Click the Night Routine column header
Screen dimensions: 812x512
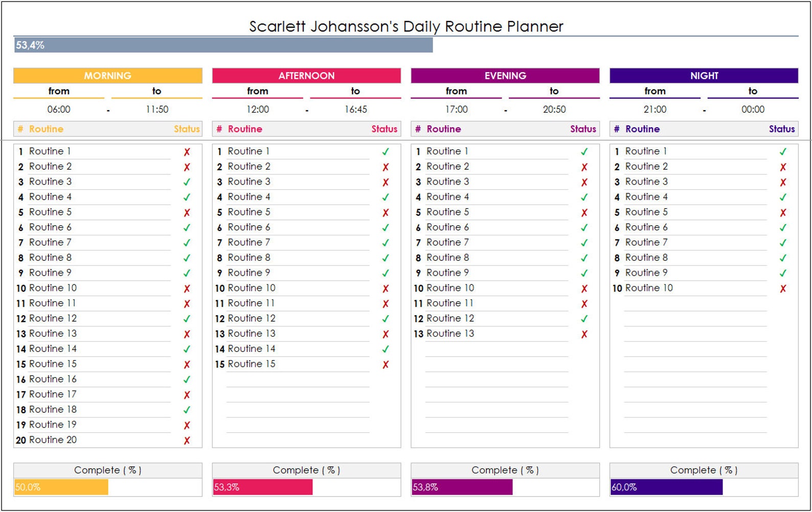point(643,129)
